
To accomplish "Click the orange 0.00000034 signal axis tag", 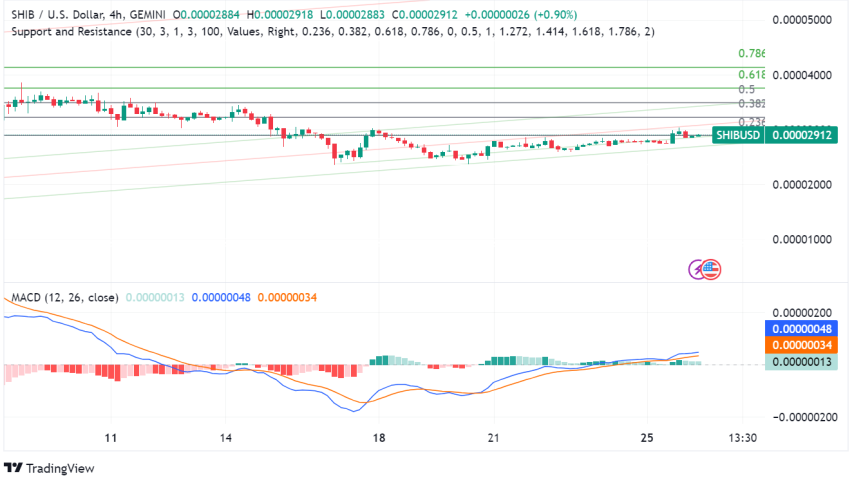I will coord(806,345).
